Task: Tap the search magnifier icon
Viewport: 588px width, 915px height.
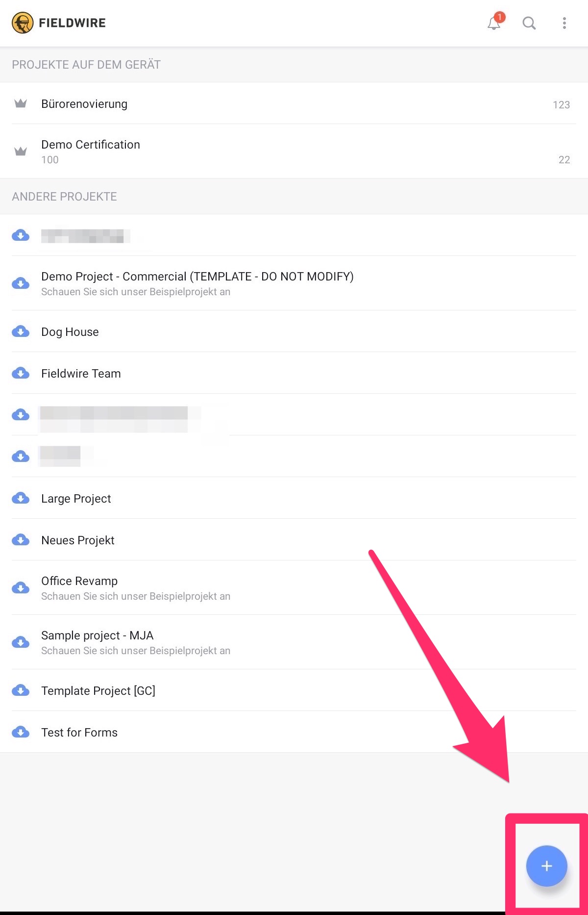Action: pos(529,23)
